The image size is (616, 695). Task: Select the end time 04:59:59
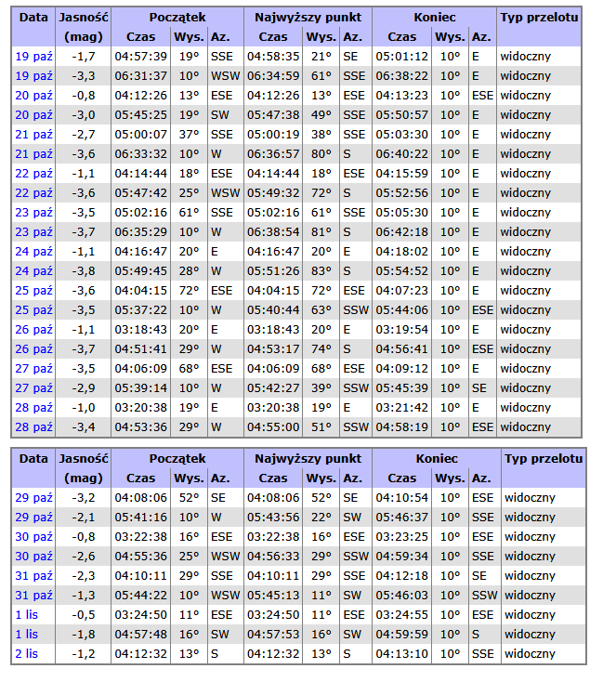(x=402, y=634)
